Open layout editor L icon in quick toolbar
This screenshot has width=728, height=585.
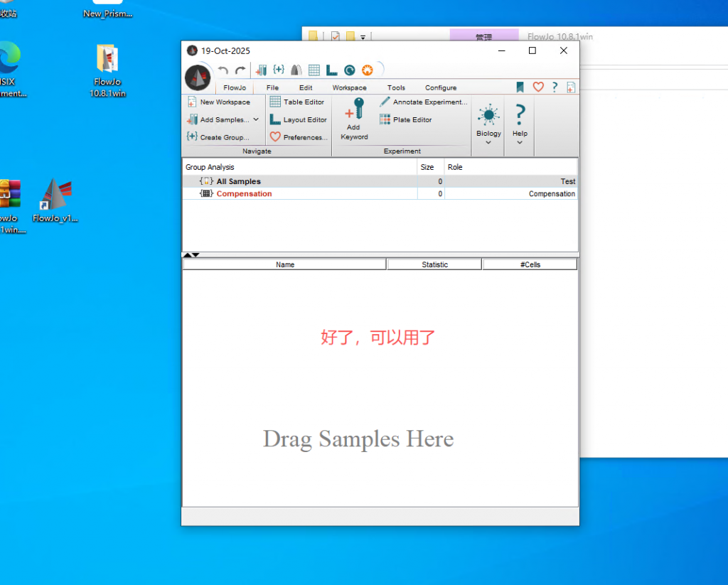point(331,70)
